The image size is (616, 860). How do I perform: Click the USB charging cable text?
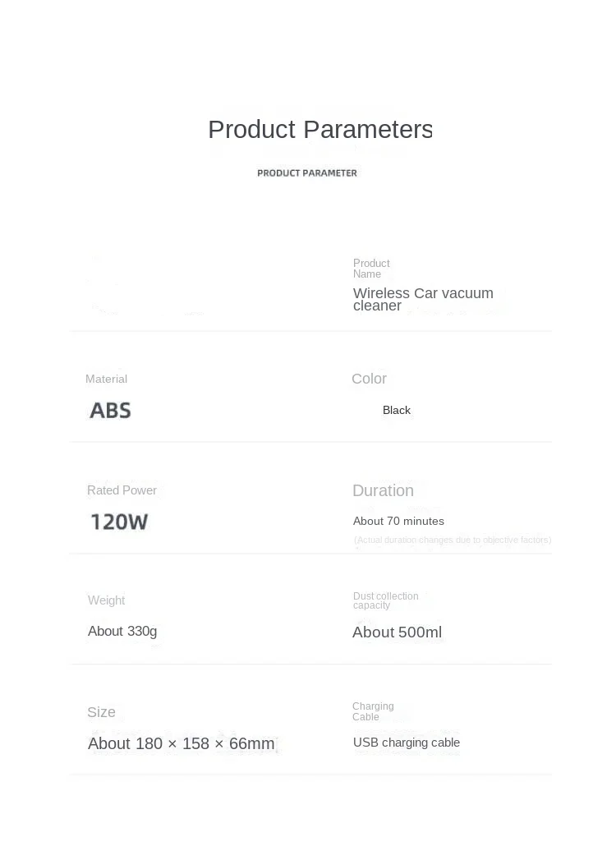pos(407,743)
